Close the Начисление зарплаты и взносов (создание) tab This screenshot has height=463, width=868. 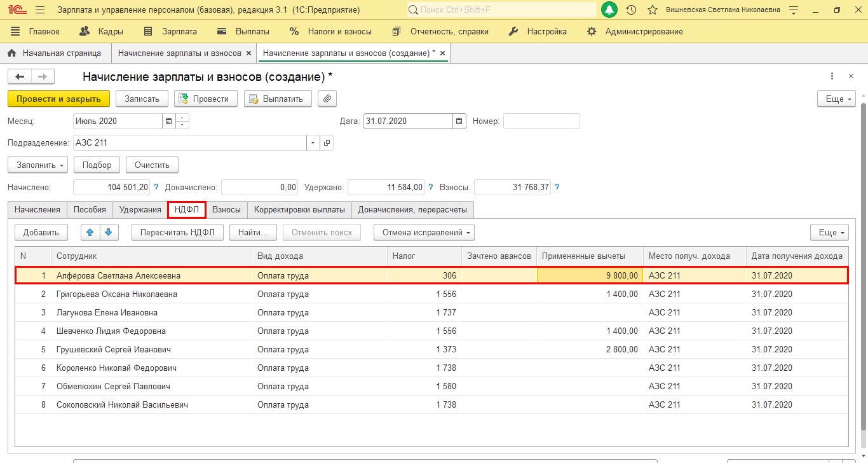(x=442, y=53)
